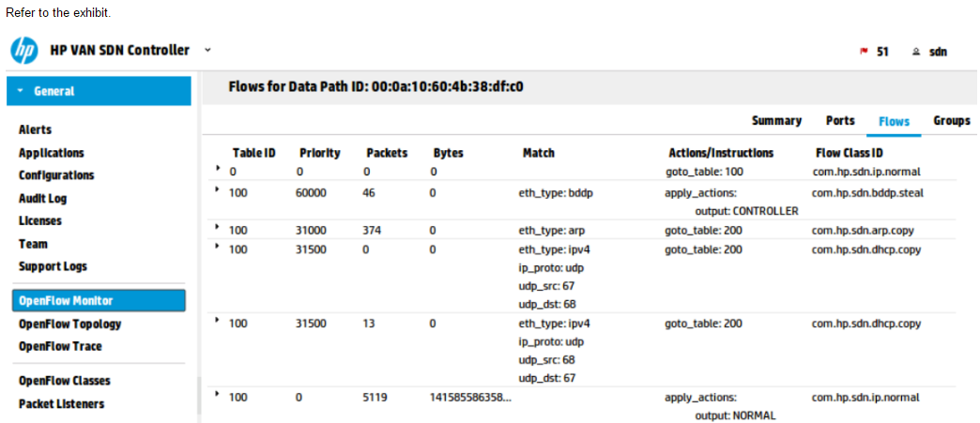The width and height of the screenshot is (980, 423).
Task: Click the sdn user profile icon
Action: (x=916, y=52)
